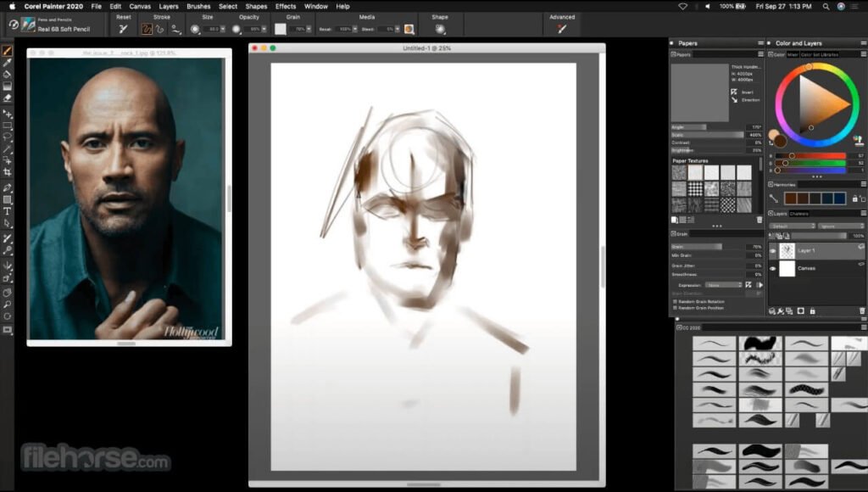
Task: Hide Layer 1 using its eye icon
Action: click(773, 251)
